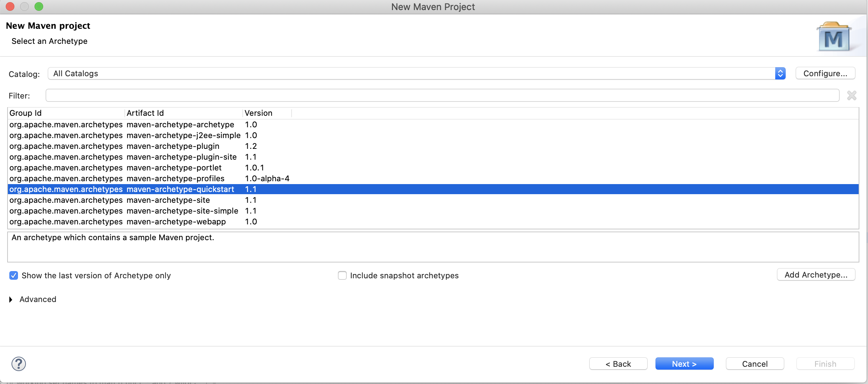The image size is (868, 384).
Task: Click version 1.0-alpha-4 cell
Action: (x=267, y=179)
